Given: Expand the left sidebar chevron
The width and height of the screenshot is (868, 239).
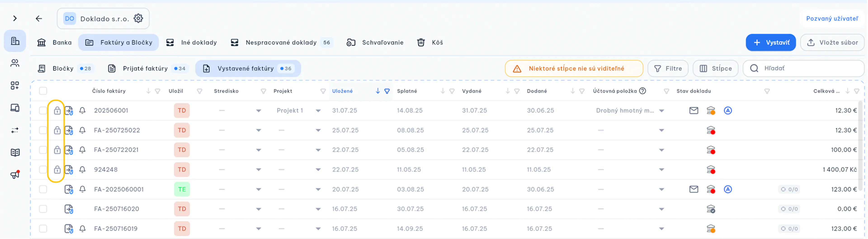Looking at the screenshot, I should click(15, 19).
